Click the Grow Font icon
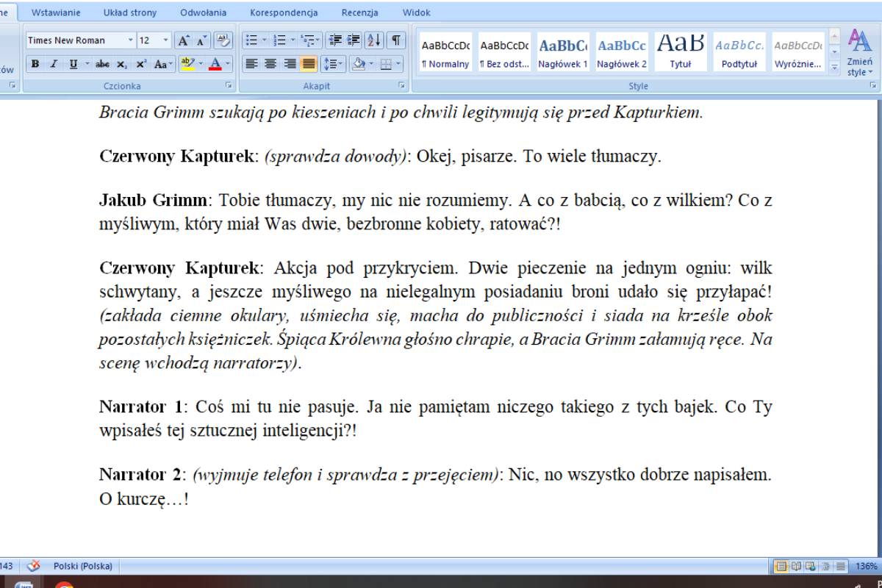The image size is (882, 588). click(184, 40)
